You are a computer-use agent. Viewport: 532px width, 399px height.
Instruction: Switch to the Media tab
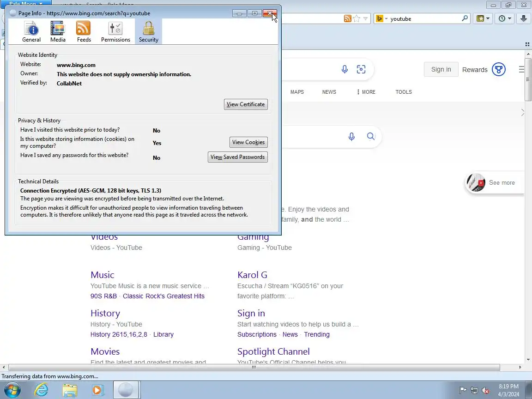click(x=58, y=31)
